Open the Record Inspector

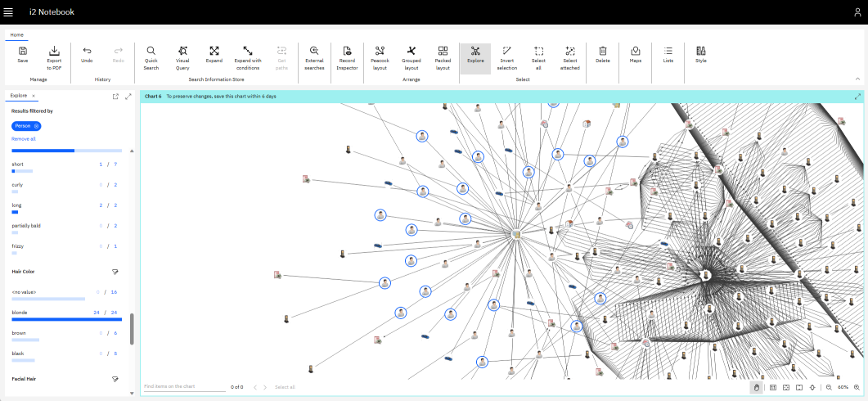coord(347,51)
